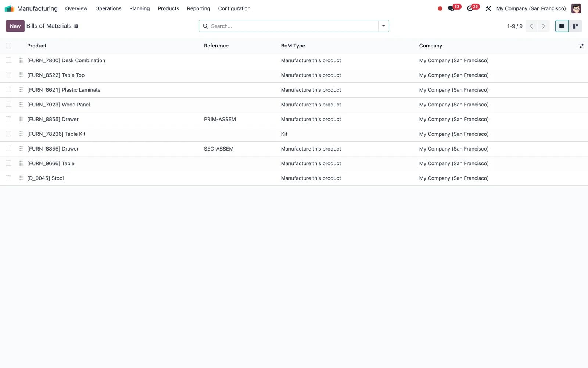Viewport: 588px width, 368px height.
Task: Check the Wood Panel row checkbox
Action: coord(8,105)
